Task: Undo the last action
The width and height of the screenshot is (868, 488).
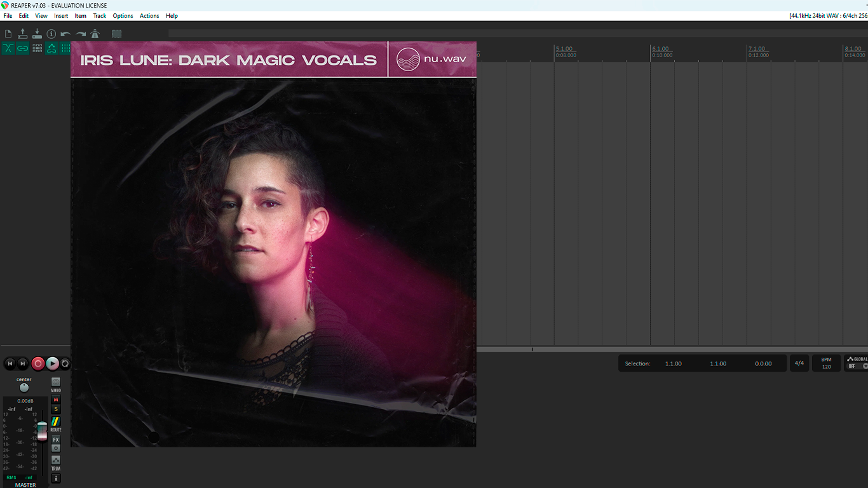Action: coord(65,34)
